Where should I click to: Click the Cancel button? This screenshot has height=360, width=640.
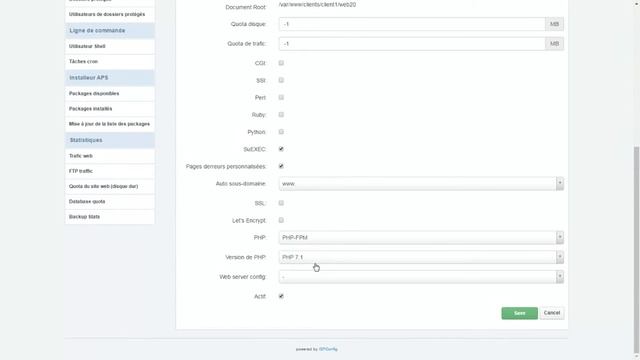(x=552, y=313)
